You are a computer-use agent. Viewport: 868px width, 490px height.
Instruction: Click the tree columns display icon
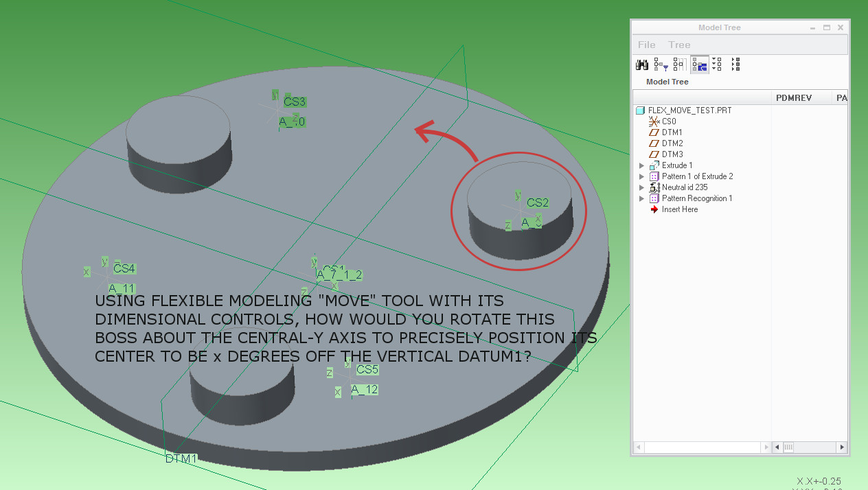[x=679, y=65]
